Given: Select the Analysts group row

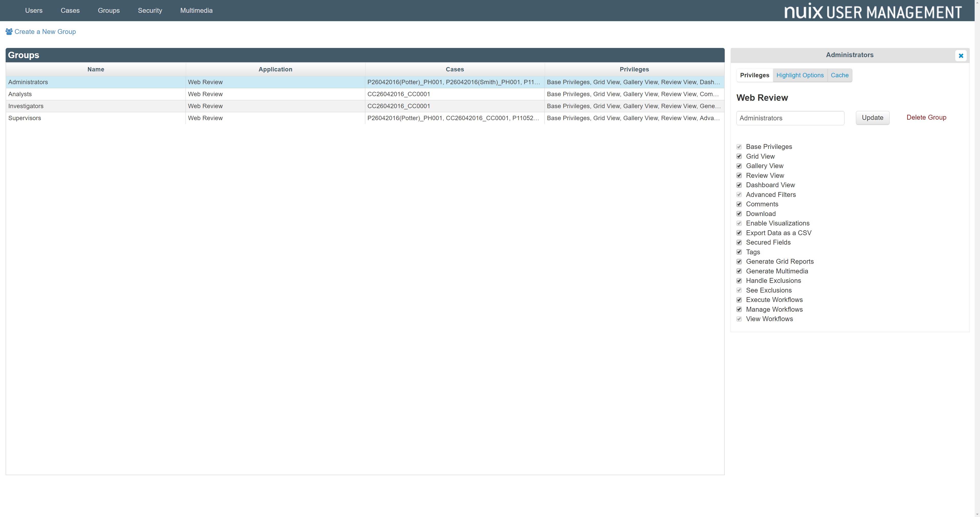Looking at the screenshot, I should tap(365, 94).
